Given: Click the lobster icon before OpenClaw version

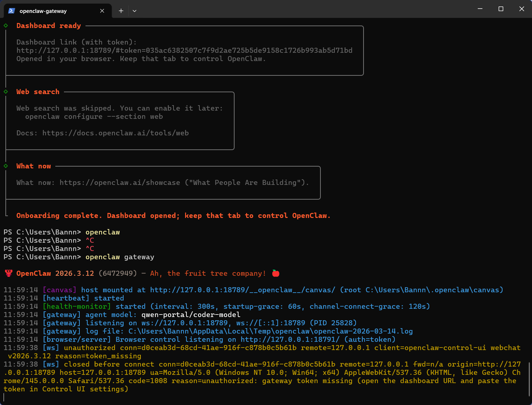Looking at the screenshot, I should [9, 273].
